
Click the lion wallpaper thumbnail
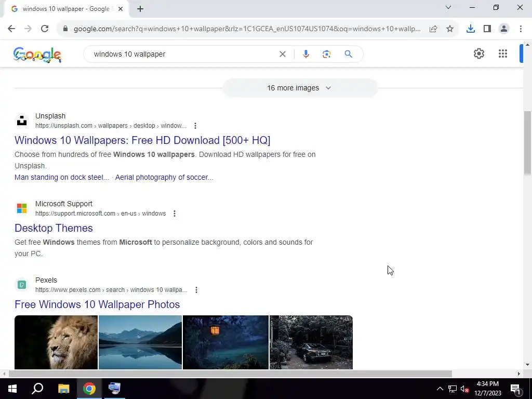click(56, 342)
